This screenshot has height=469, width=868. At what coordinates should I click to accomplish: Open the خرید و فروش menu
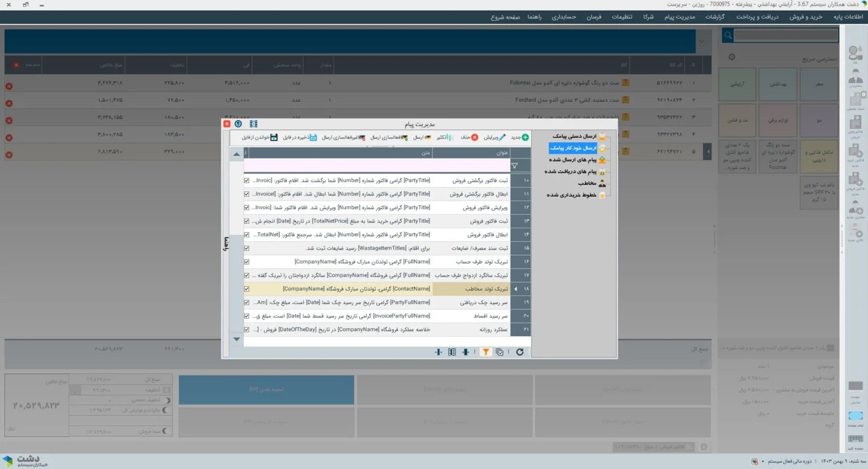pyautogui.click(x=806, y=17)
